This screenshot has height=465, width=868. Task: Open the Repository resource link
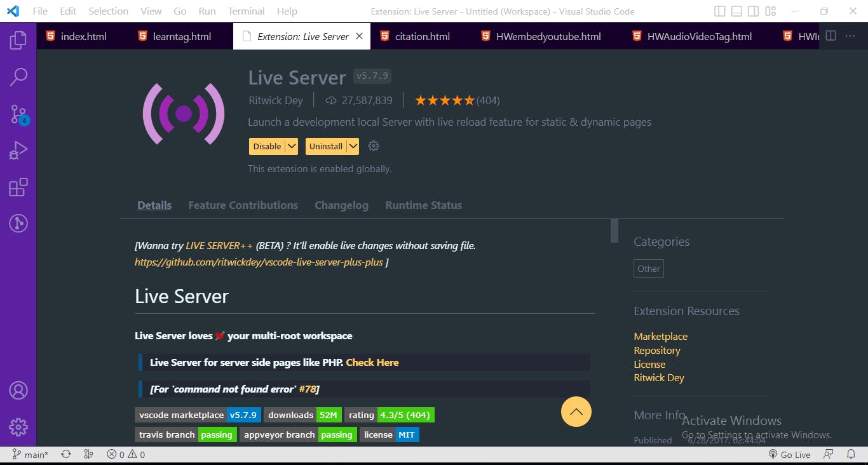[x=657, y=351]
